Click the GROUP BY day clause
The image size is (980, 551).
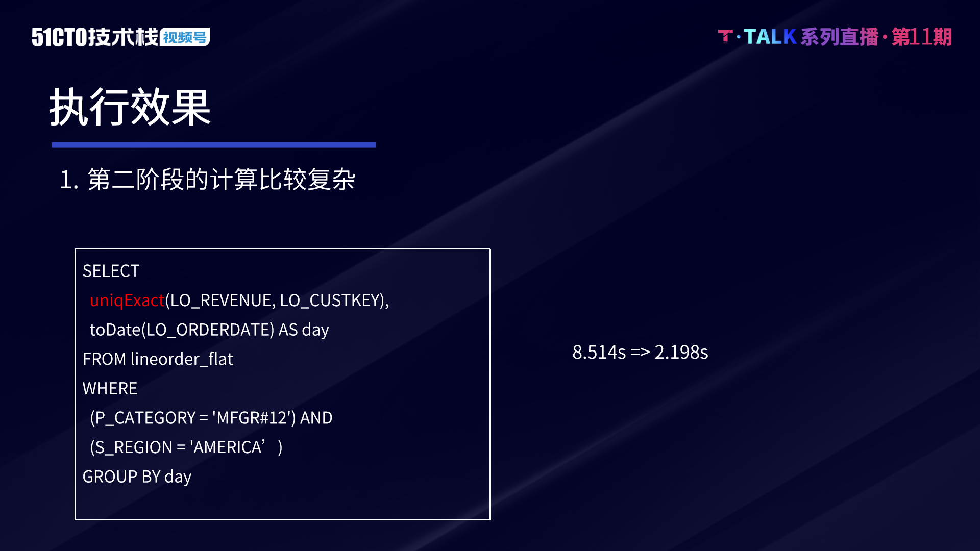137,475
